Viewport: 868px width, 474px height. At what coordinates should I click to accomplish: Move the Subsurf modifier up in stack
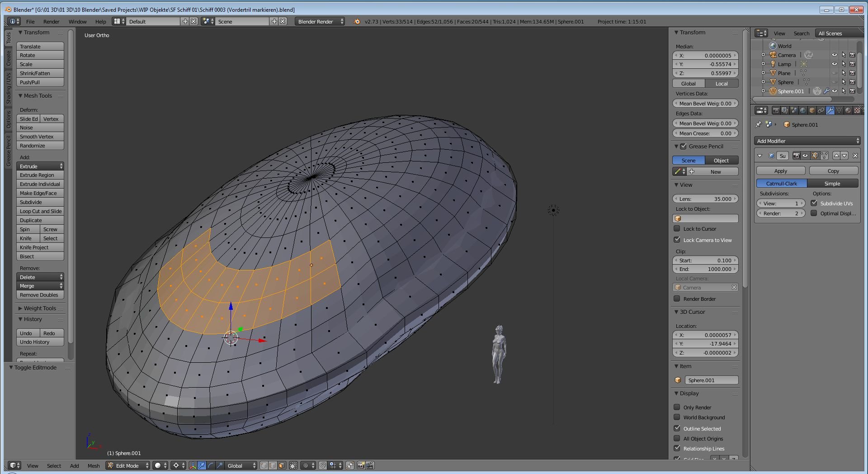836,156
